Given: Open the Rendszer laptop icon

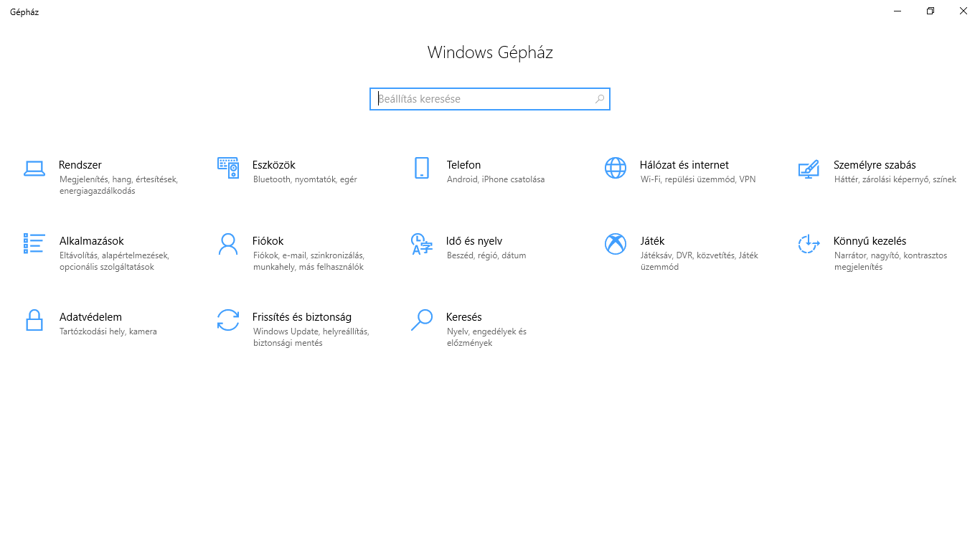Looking at the screenshot, I should click(34, 169).
